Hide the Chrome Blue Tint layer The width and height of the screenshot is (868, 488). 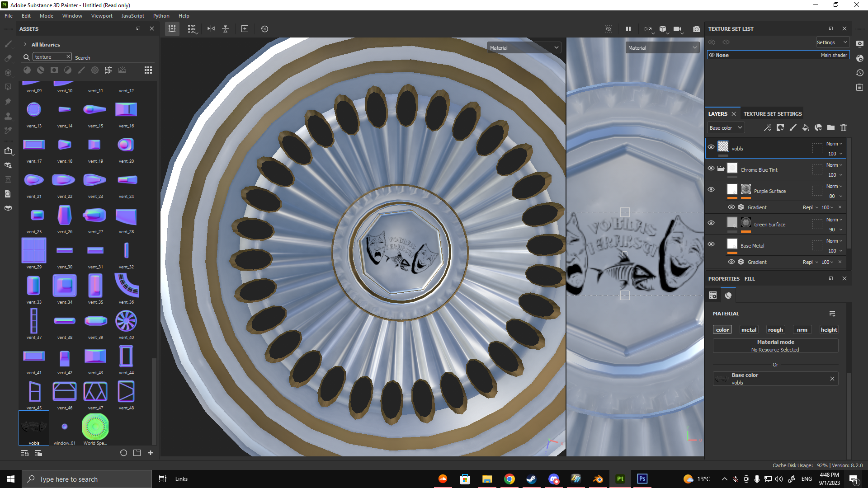[711, 169]
